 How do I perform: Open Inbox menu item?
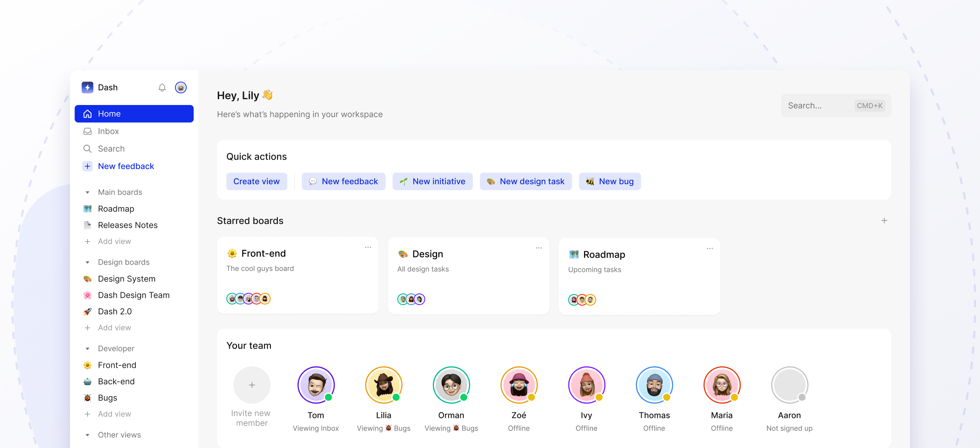pyautogui.click(x=134, y=131)
